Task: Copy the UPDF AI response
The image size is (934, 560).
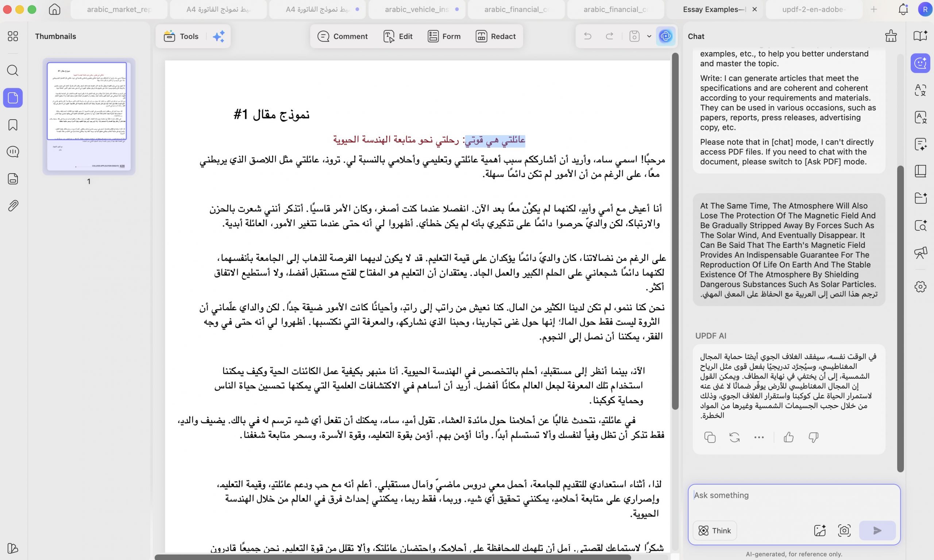Action: point(710,437)
